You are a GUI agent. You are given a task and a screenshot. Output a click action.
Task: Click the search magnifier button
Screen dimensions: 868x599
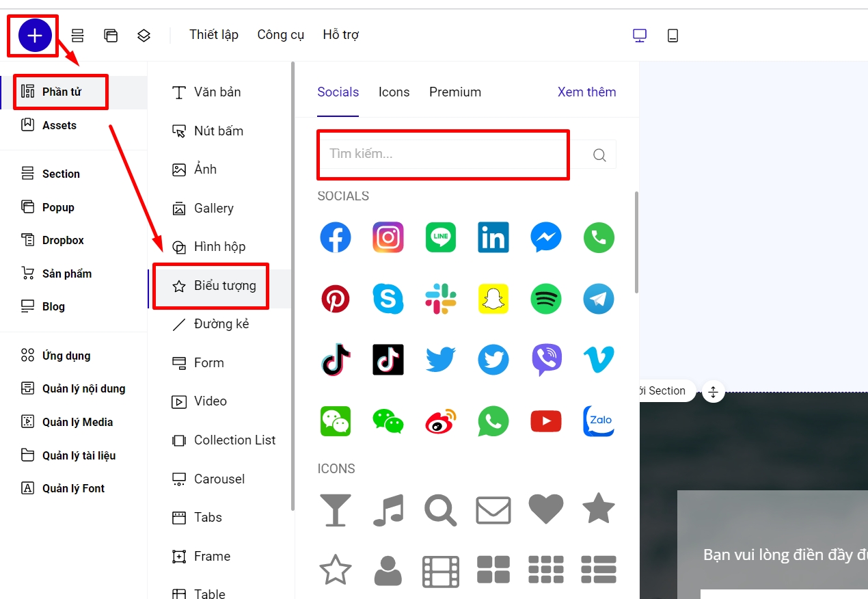click(x=599, y=155)
